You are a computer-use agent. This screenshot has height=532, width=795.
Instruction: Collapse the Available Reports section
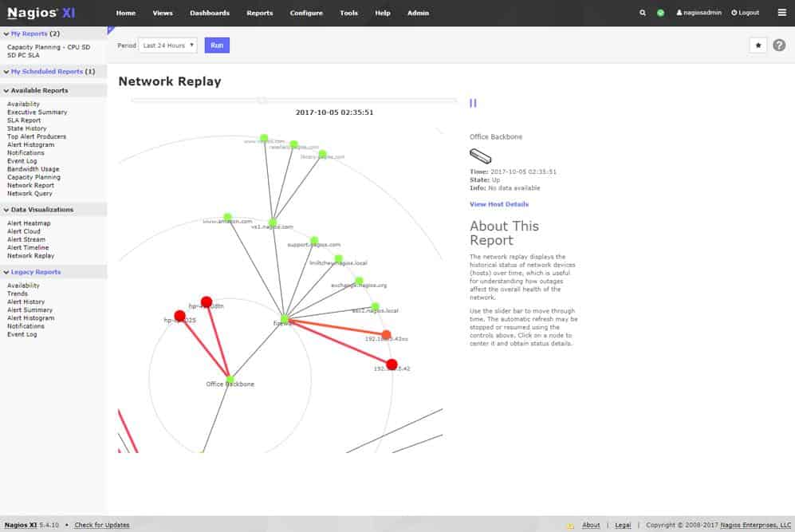(x=6, y=91)
